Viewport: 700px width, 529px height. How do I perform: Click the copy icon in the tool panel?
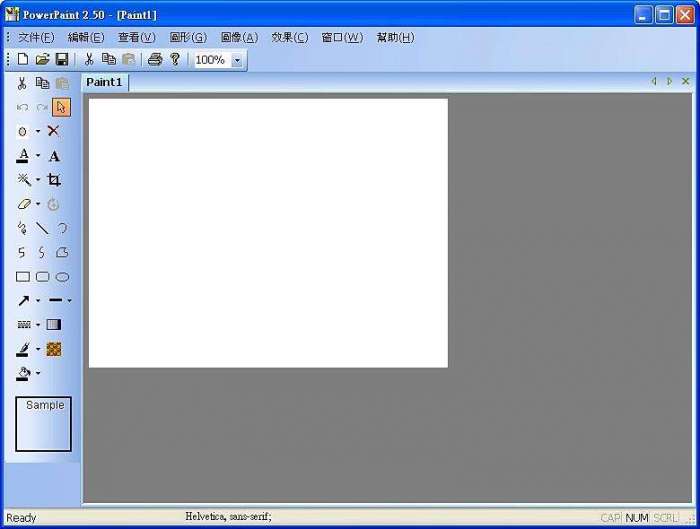pos(42,83)
